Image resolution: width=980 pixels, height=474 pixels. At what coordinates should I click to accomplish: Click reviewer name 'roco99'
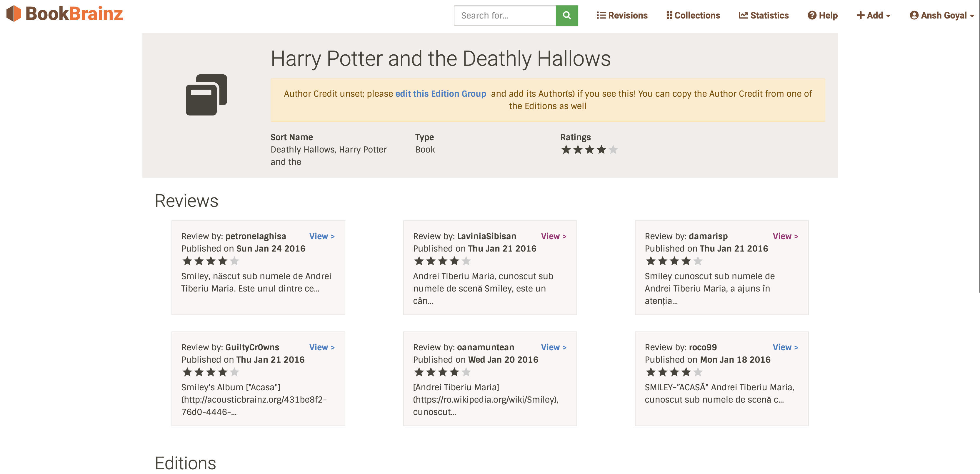703,347
